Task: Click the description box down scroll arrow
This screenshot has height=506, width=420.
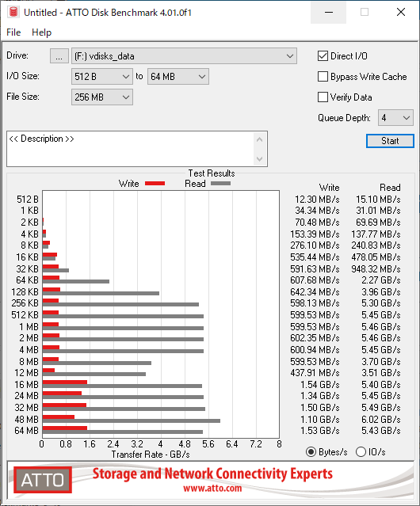Action: (x=260, y=158)
